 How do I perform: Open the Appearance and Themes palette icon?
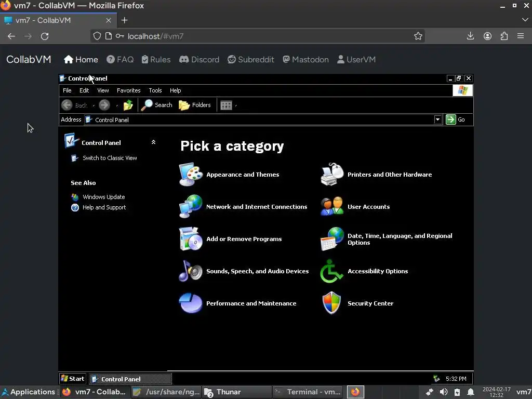point(191,175)
